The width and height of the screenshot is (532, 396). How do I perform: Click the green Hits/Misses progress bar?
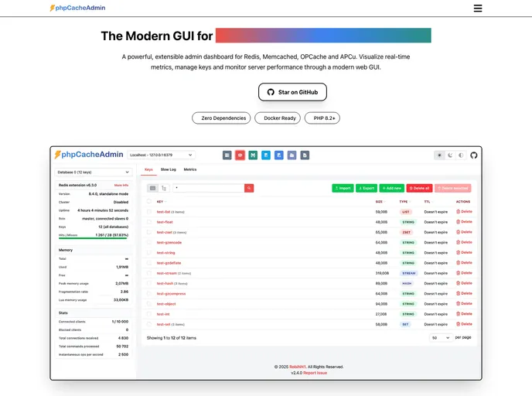93,238
